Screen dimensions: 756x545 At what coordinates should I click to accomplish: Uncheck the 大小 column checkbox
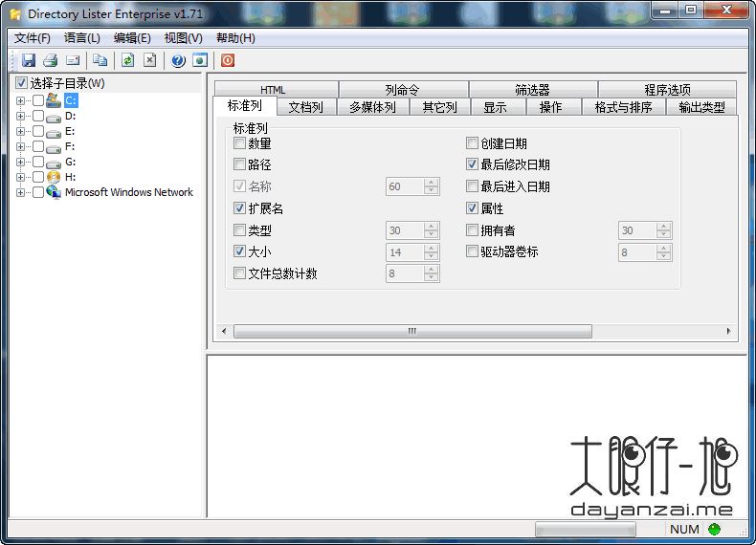tap(239, 251)
